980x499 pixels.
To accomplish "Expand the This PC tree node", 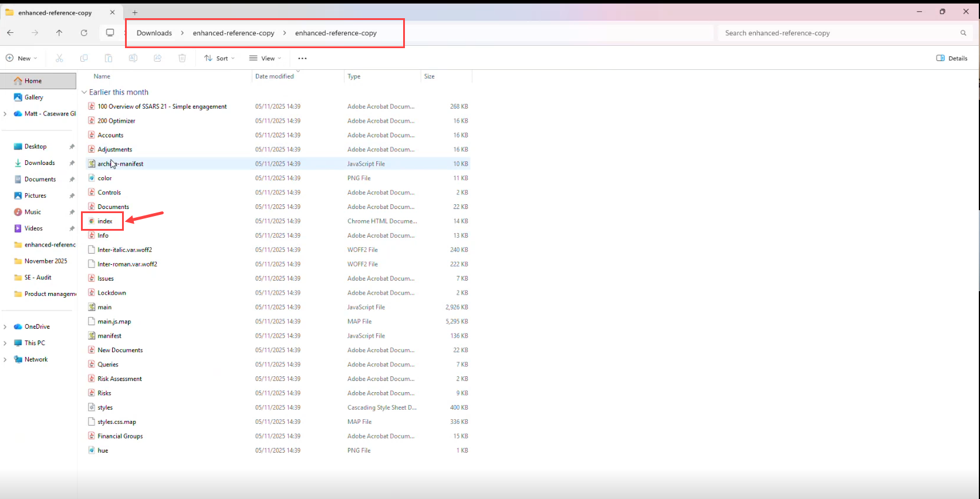I will click(5, 343).
